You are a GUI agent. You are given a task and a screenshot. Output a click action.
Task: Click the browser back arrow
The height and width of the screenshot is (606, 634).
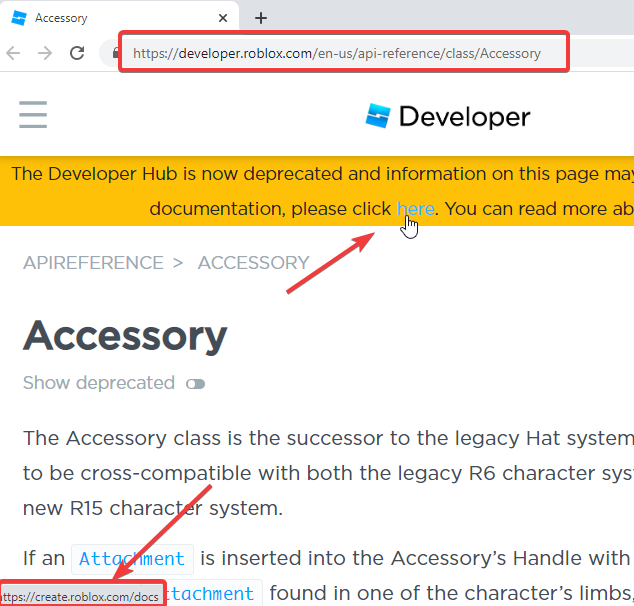pyautogui.click(x=13, y=53)
